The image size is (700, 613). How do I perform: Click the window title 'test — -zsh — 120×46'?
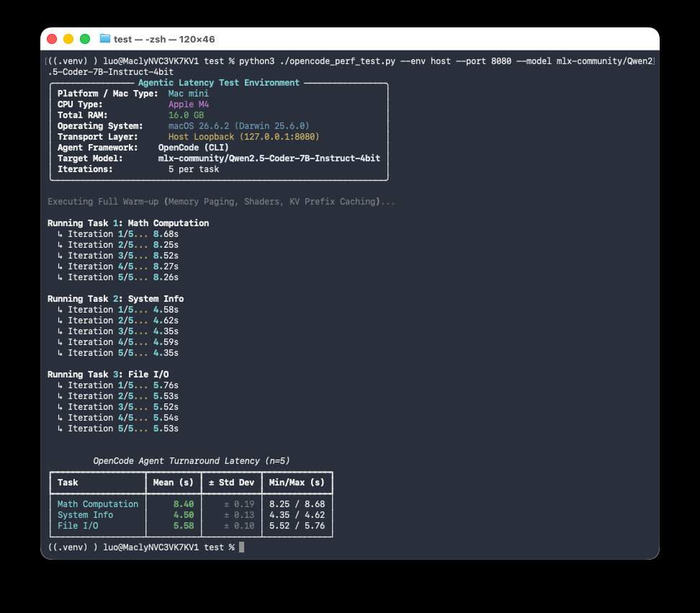coord(164,40)
